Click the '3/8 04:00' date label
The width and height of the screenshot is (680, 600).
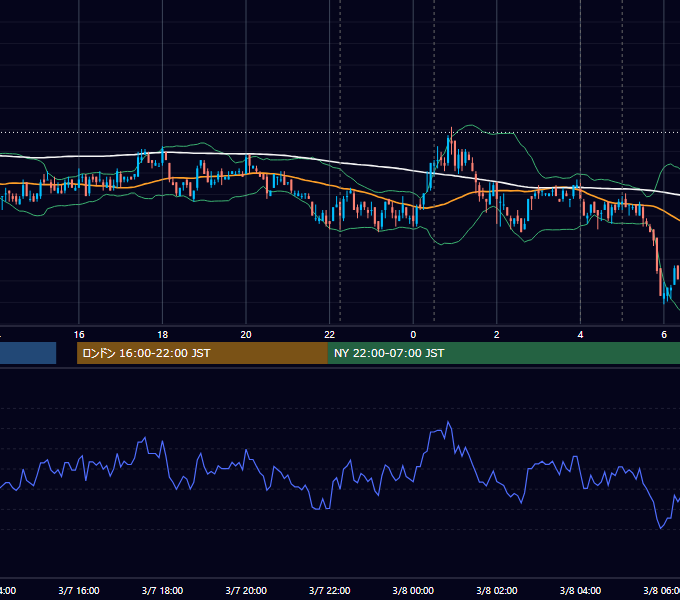[x=580, y=591]
